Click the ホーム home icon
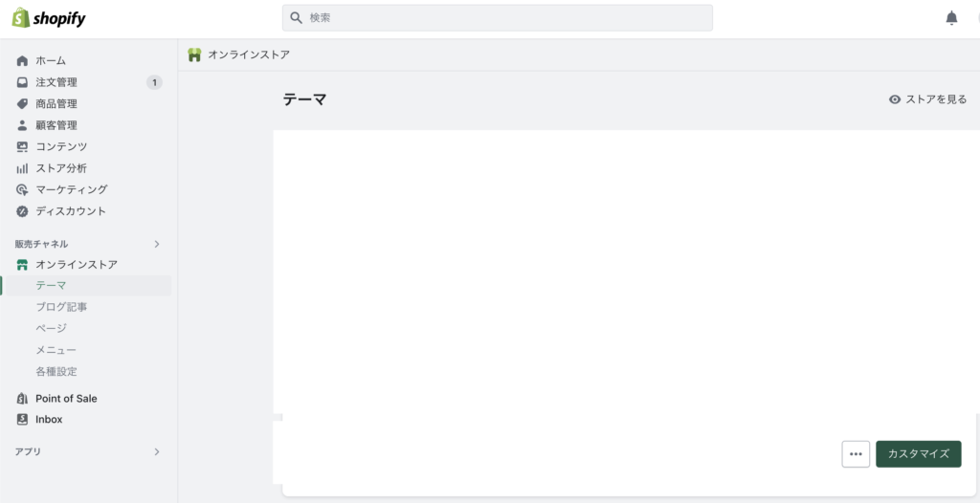This screenshot has height=503, width=980. tap(23, 60)
